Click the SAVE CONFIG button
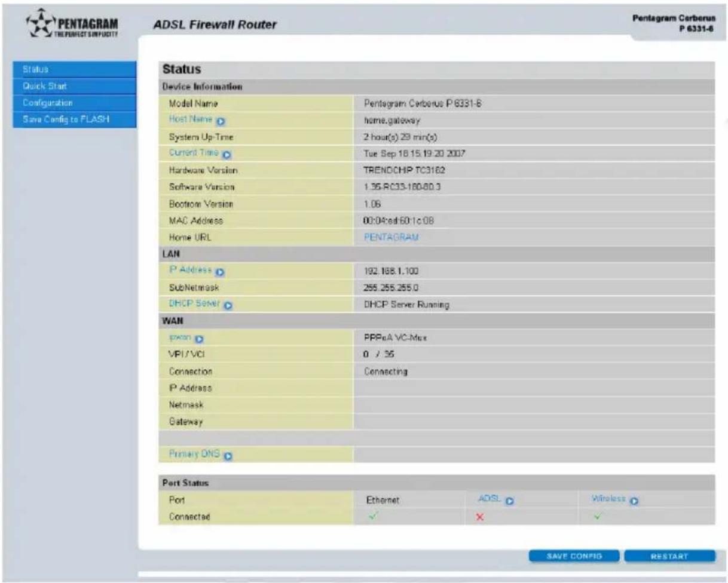 [x=574, y=557]
